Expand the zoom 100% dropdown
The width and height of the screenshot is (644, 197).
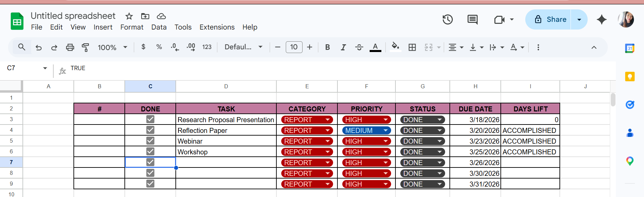125,47
